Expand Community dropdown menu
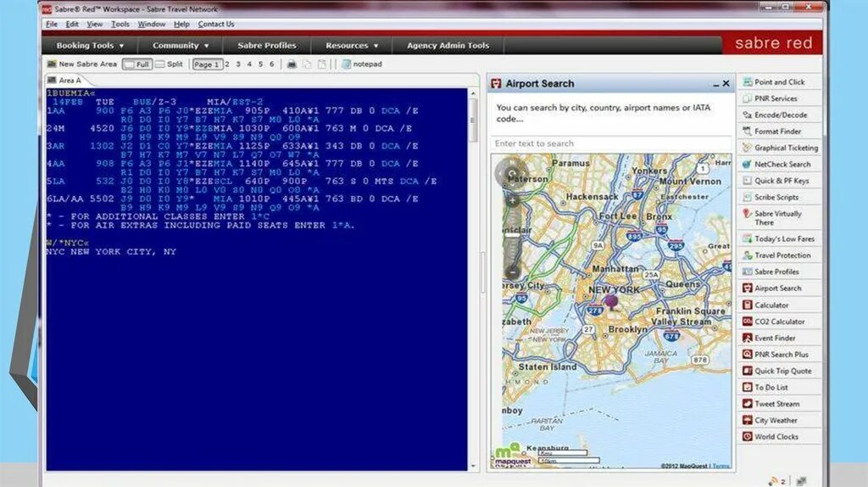Viewport: 868px width, 487px height. (x=181, y=46)
